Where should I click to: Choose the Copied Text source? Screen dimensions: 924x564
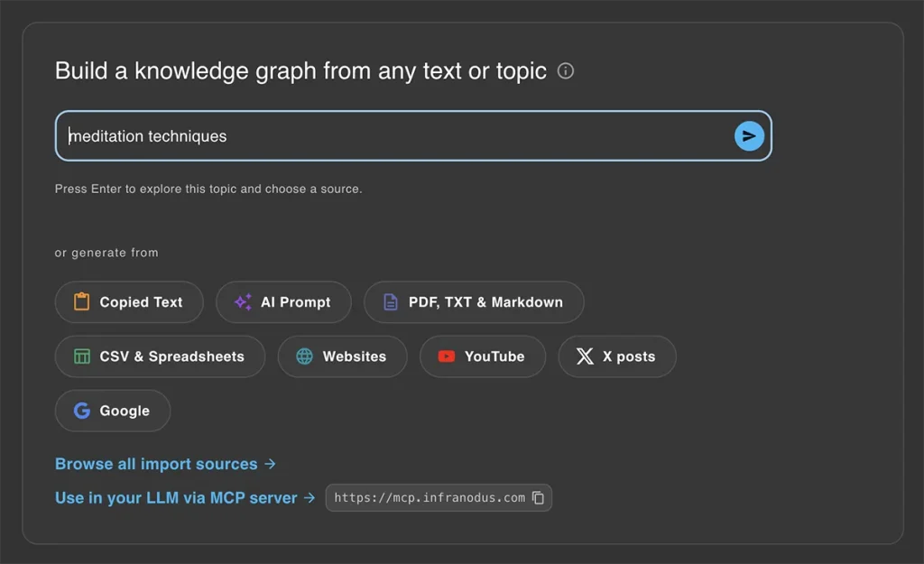[129, 302]
